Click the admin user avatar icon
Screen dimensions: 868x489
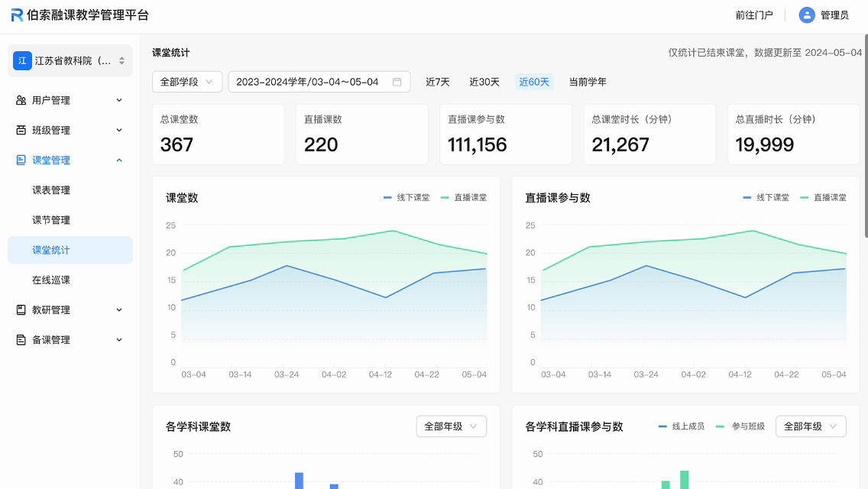(807, 15)
